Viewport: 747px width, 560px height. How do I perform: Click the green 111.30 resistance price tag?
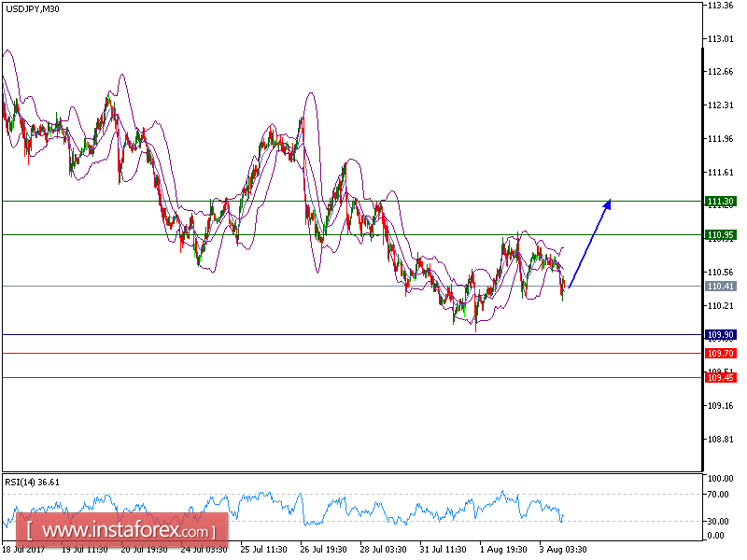(x=719, y=200)
